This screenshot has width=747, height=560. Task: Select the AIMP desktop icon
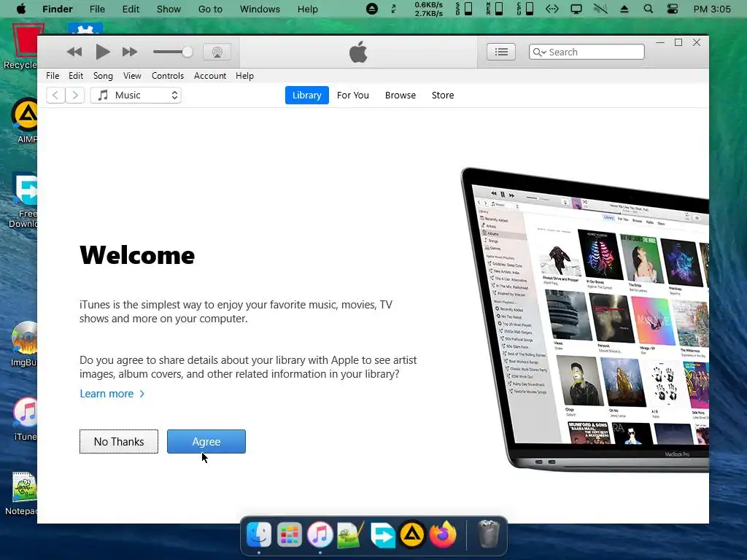point(25,120)
